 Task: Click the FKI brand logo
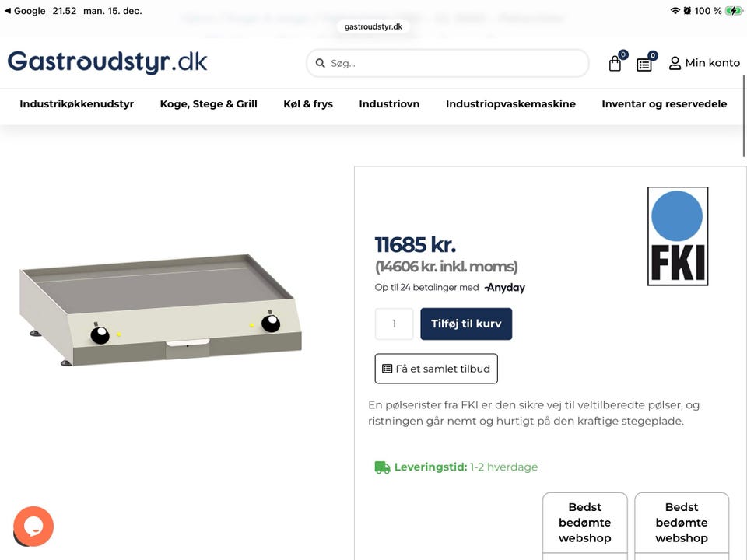click(x=678, y=236)
